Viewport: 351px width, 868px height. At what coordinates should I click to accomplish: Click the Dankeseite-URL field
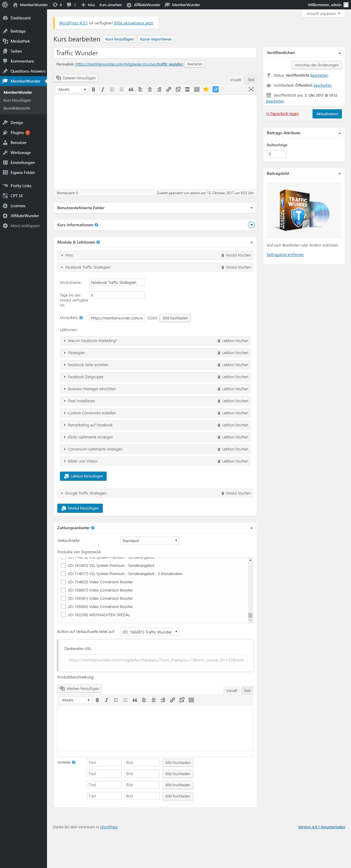pos(156,660)
